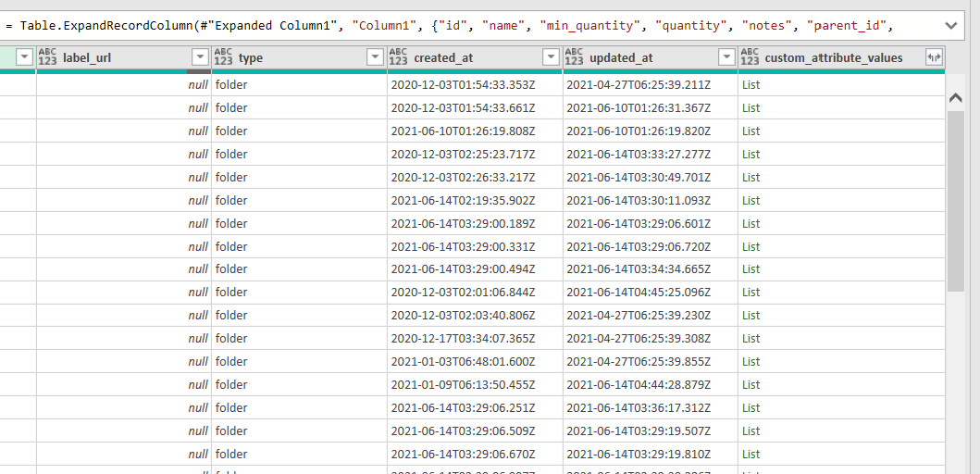The width and height of the screenshot is (980, 474).
Task: Select cell created_at 2020-12-17T03:34:07.365Z
Action: click(x=475, y=338)
